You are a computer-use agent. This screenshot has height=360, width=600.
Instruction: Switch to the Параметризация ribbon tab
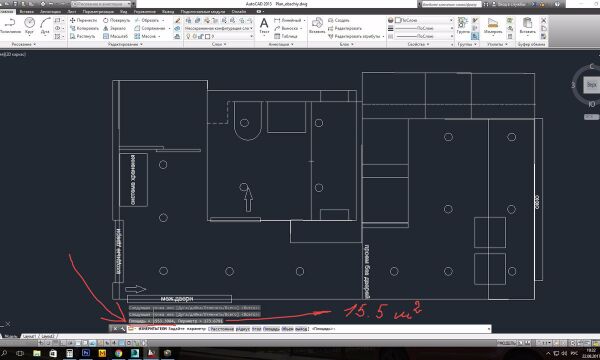pos(98,12)
